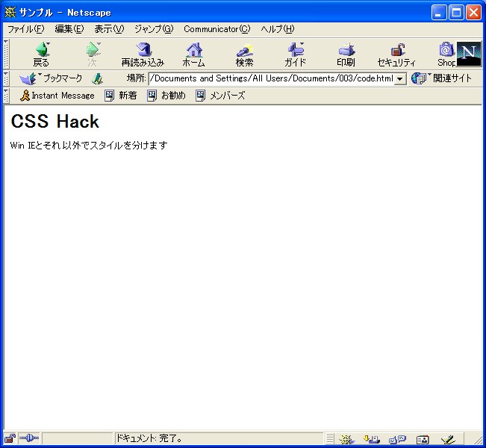Screen dimensions: 486x448
Task: Collapse the navigation toolbar grip handle
Action: point(6,54)
